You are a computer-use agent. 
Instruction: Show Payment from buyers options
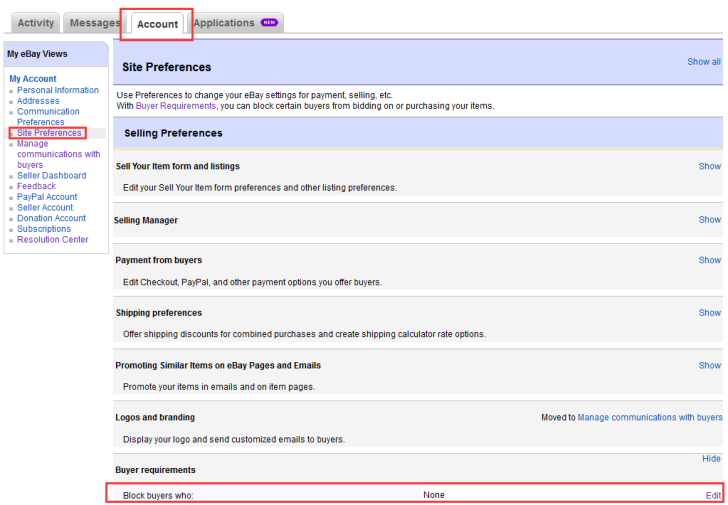click(709, 260)
